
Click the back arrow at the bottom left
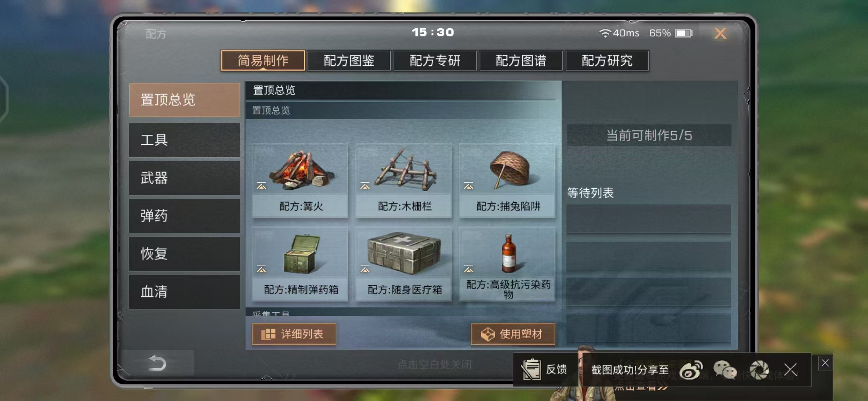(x=157, y=363)
